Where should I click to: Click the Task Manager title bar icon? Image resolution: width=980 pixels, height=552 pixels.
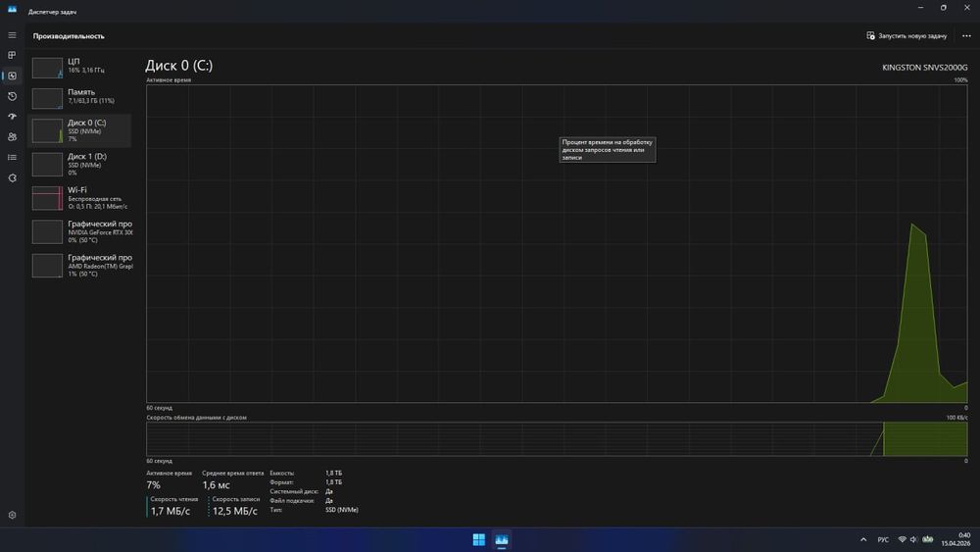[12, 9]
